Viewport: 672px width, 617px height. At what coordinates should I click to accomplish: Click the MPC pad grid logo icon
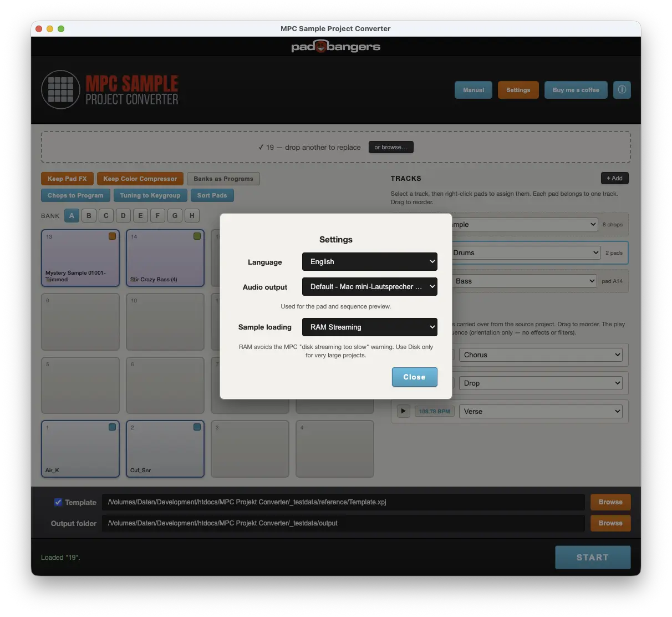(x=61, y=90)
